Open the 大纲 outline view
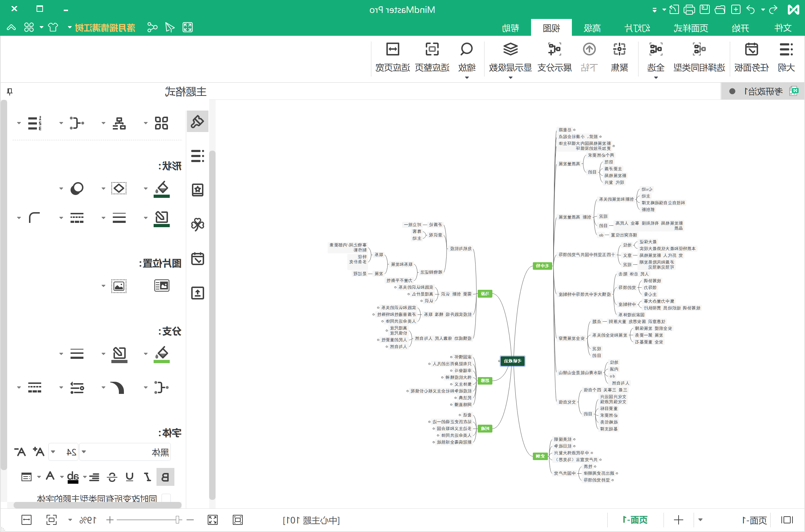 point(786,57)
